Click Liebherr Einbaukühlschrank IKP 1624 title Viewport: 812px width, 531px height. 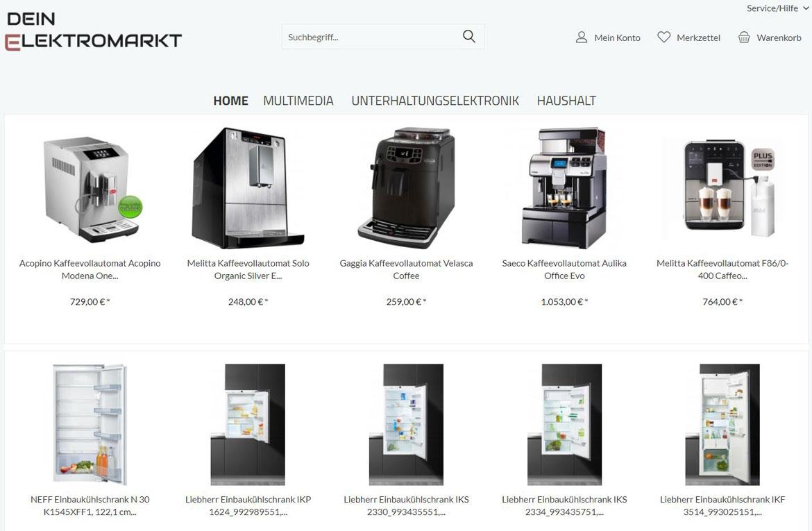pos(248,505)
